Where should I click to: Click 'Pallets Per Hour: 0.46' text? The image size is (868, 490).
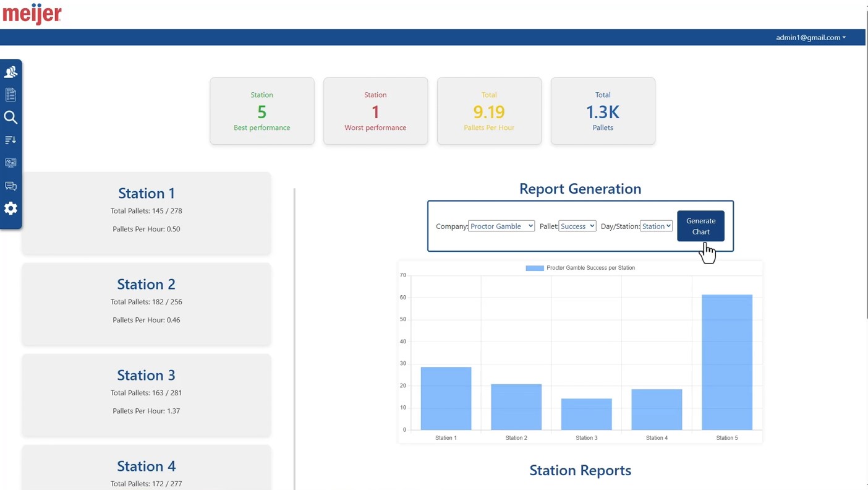point(147,320)
